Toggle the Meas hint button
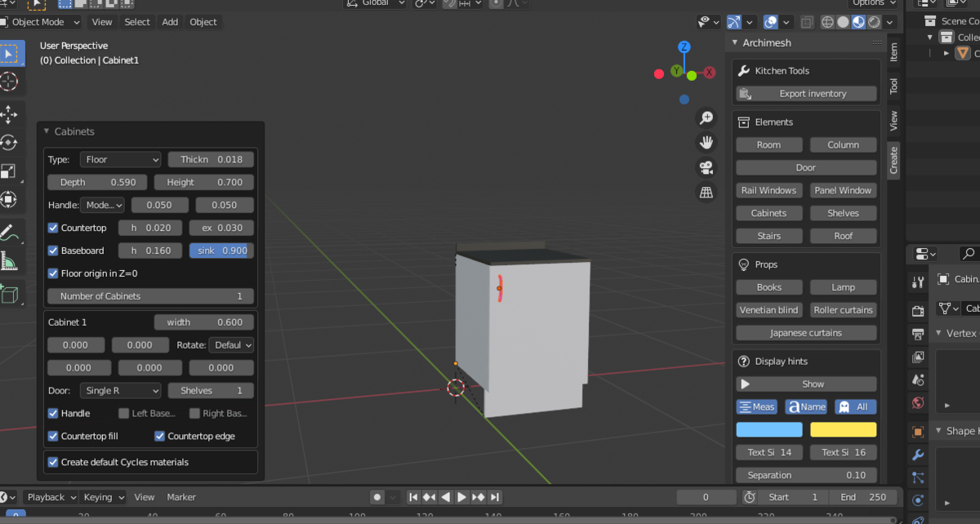Viewport: 980px width, 524px height. coord(757,406)
